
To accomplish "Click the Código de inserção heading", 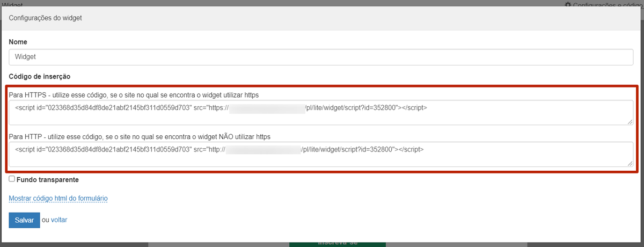I will [x=40, y=77].
